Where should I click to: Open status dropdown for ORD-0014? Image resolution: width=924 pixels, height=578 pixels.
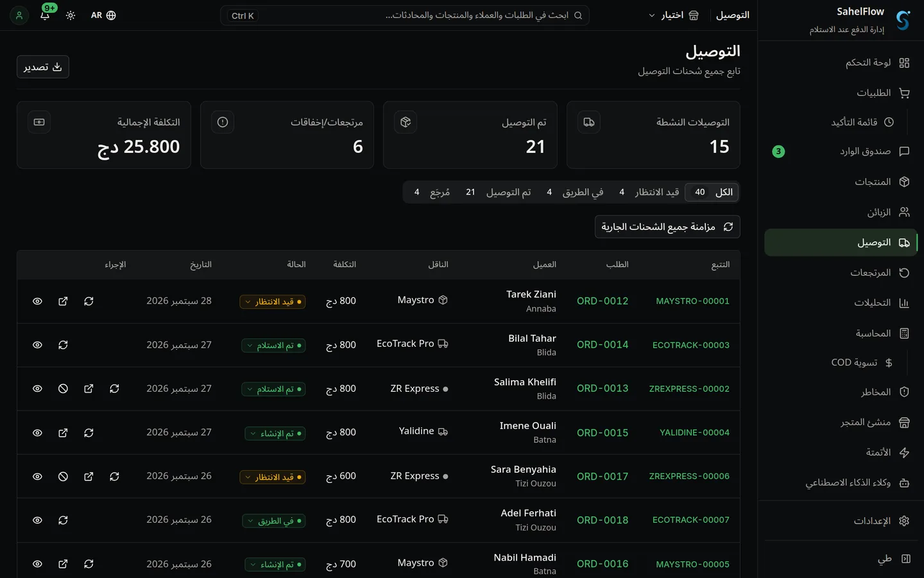click(x=273, y=346)
